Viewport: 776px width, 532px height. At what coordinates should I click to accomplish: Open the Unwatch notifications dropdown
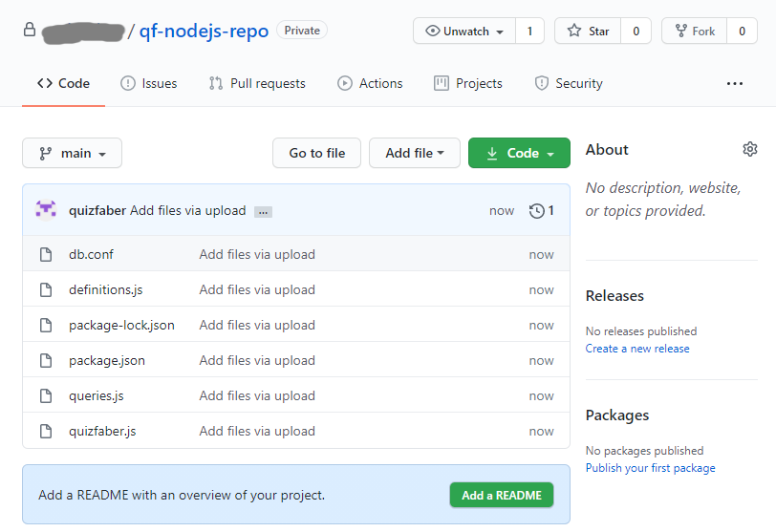point(464,31)
